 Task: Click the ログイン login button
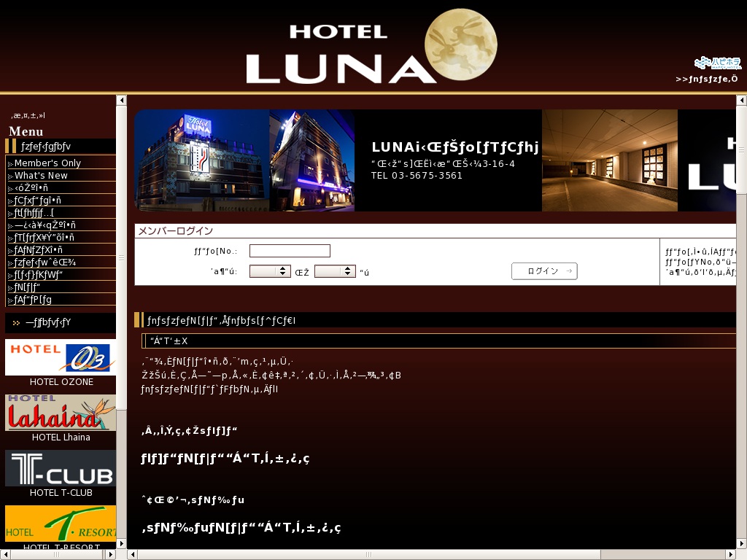pos(544,271)
